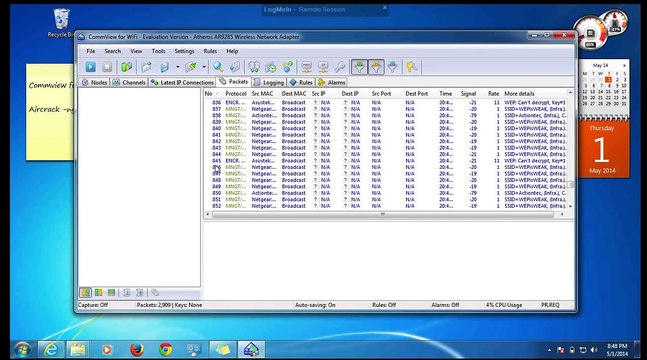647x360 pixels.
Task: Switch to Latest IP Connections tab
Action: tap(182, 82)
